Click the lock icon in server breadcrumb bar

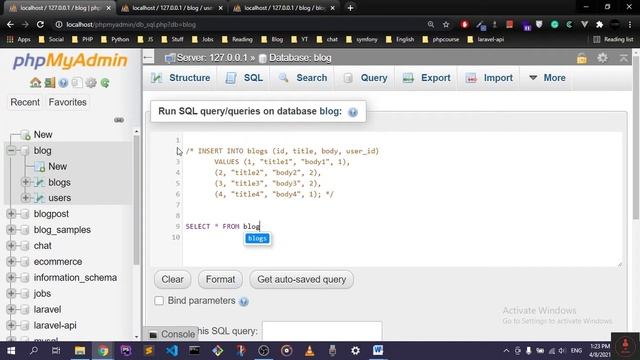pyautogui.click(x=582, y=58)
